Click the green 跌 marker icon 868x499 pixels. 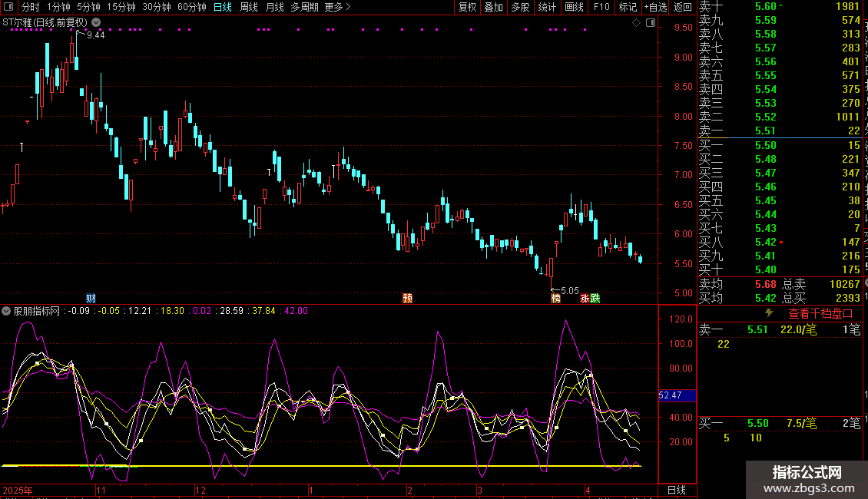(595, 298)
